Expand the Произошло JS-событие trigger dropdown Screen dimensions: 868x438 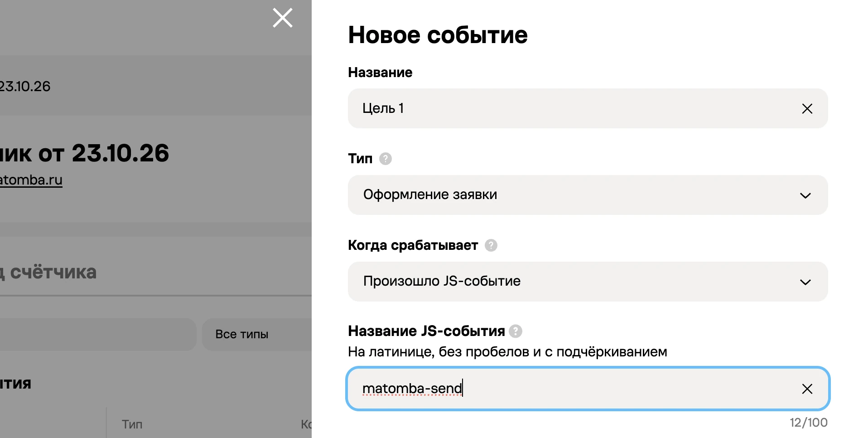point(588,282)
